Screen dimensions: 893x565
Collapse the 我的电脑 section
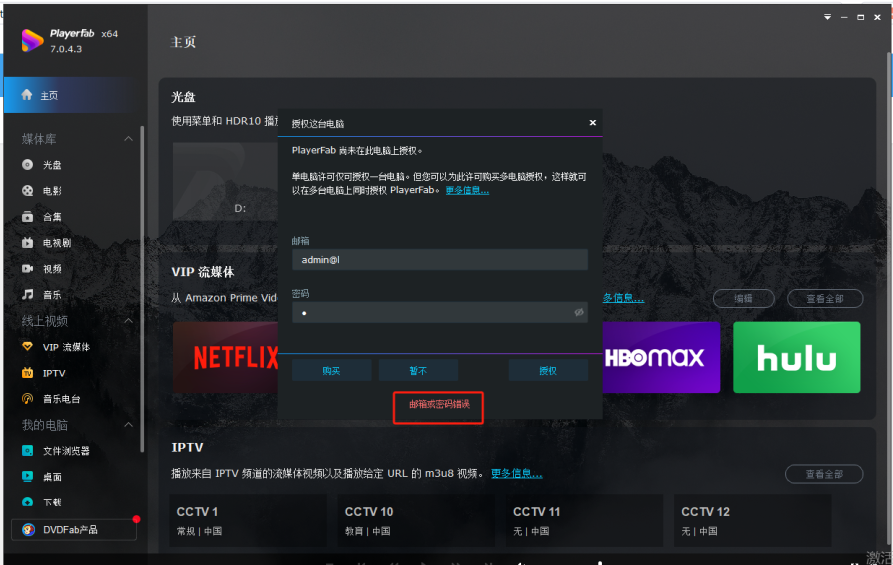129,425
